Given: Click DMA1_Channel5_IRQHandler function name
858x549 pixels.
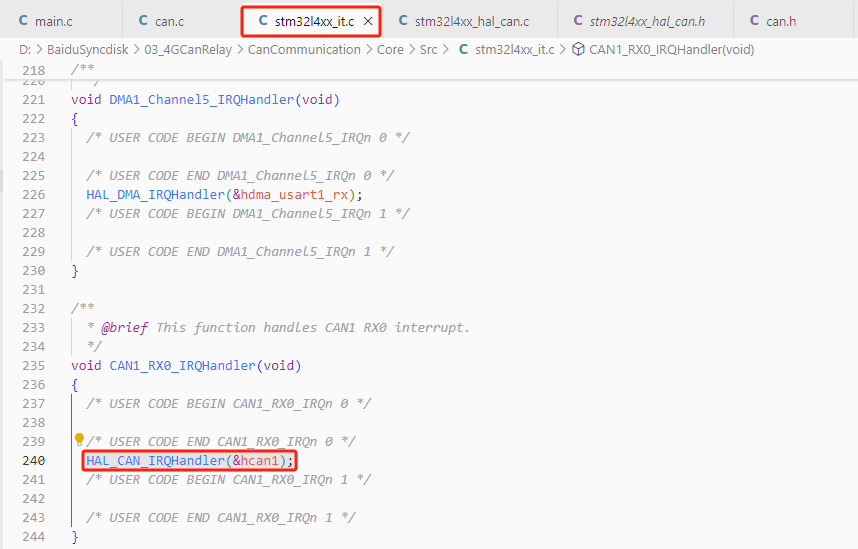Looking at the screenshot, I should (x=202, y=100).
